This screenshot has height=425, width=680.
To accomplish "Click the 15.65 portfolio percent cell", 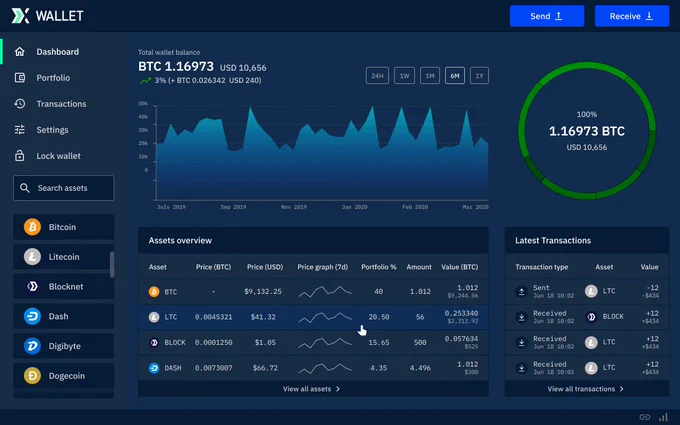I will coord(379,343).
